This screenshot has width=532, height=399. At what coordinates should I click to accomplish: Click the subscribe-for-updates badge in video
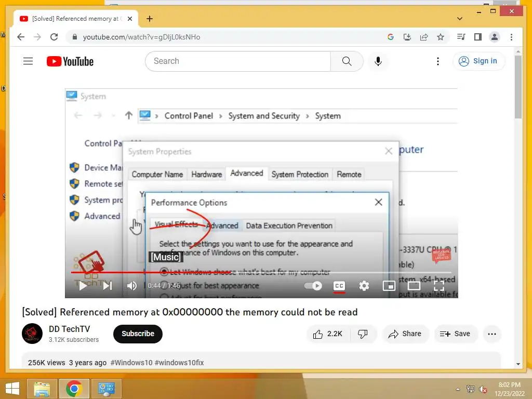(x=441, y=256)
